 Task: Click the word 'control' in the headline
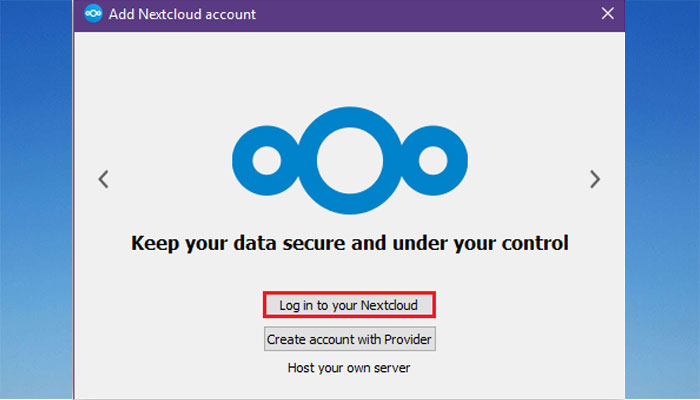point(535,243)
